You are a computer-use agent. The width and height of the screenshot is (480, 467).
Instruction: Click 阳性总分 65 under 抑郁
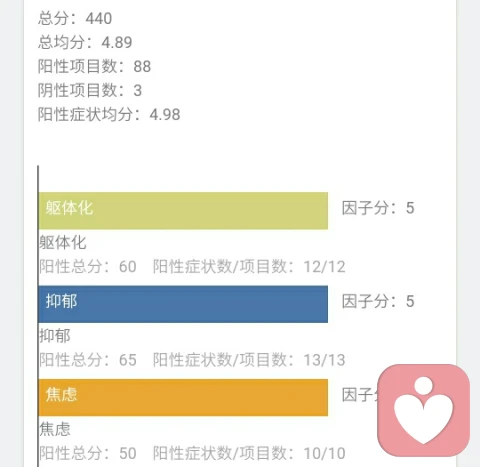(x=88, y=360)
